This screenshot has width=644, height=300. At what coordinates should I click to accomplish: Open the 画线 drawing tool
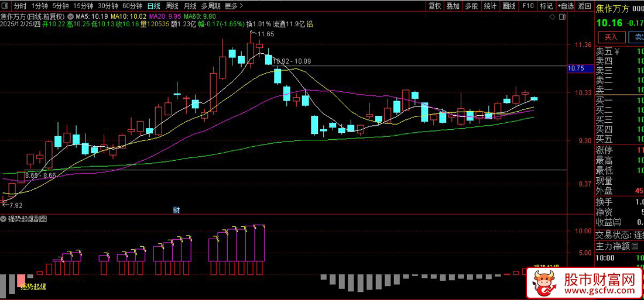coord(509,6)
